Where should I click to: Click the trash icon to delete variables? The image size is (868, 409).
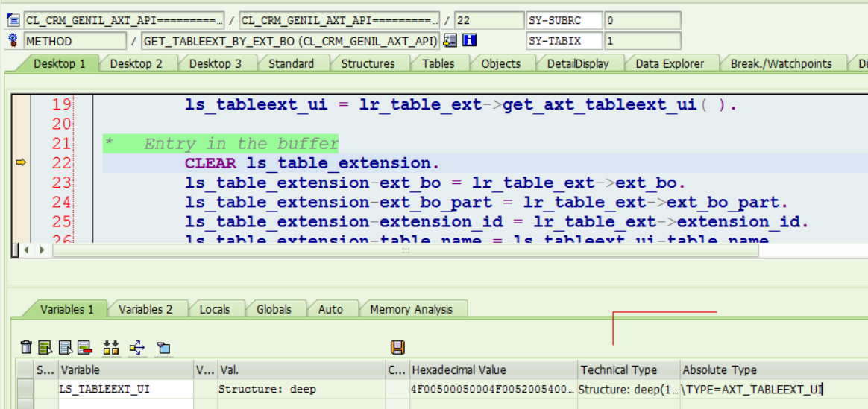pos(26,347)
